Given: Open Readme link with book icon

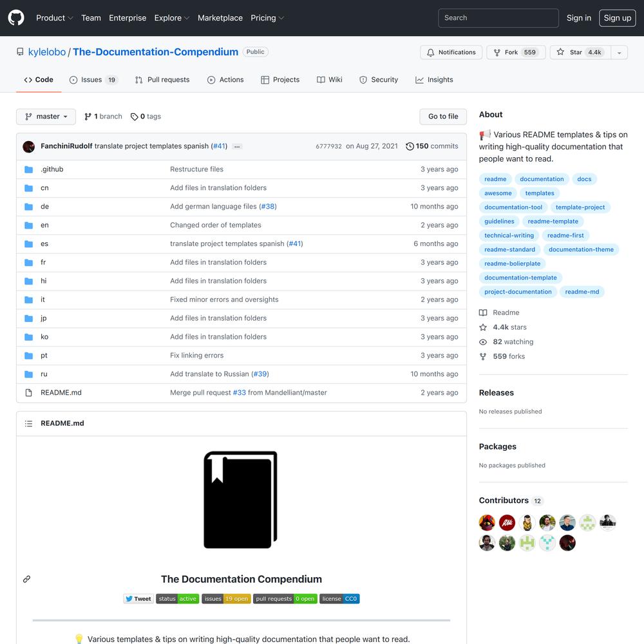Looking at the screenshot, I should point(499,312).
